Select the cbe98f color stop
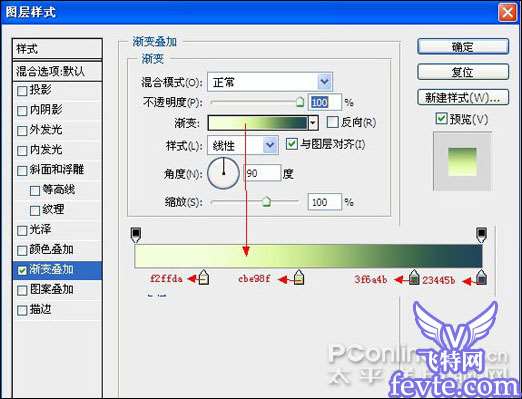 299,278
